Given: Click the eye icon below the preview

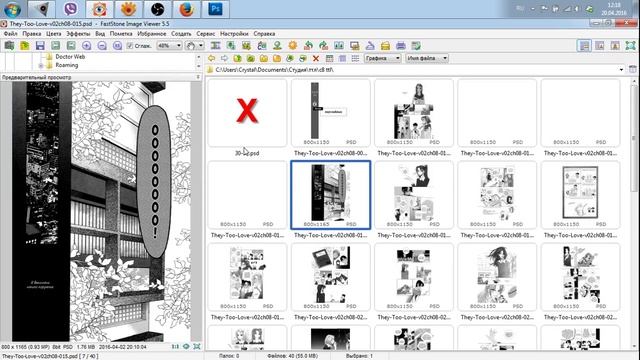Looking at the screenshot, I should pyautogui.click(x=186, y=347).
